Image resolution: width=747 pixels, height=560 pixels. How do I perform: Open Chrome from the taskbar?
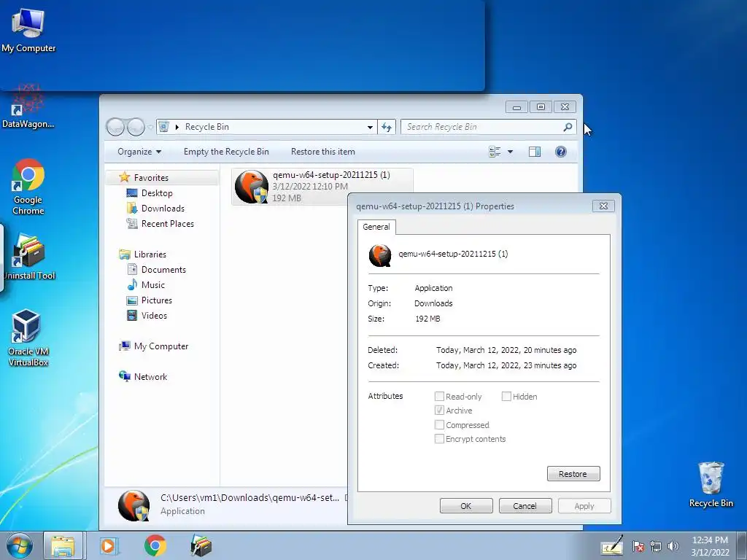coord(155,545)
